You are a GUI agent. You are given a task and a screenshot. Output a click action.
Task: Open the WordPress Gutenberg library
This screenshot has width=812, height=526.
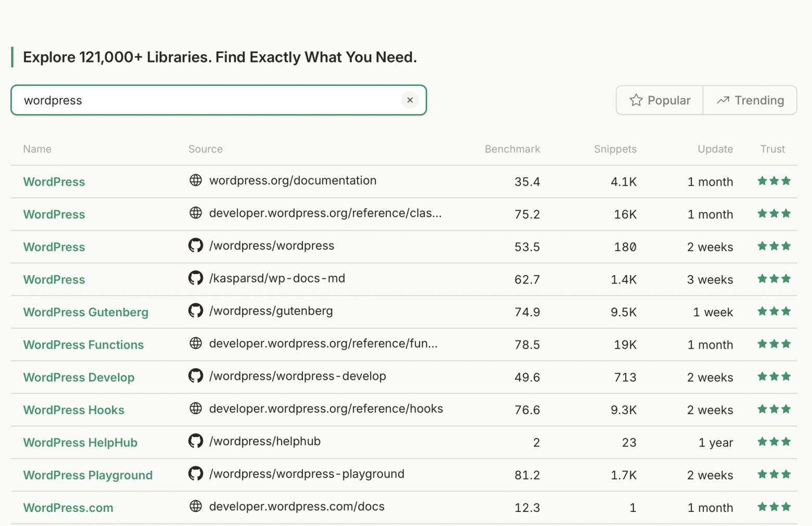tap(86, 312)
